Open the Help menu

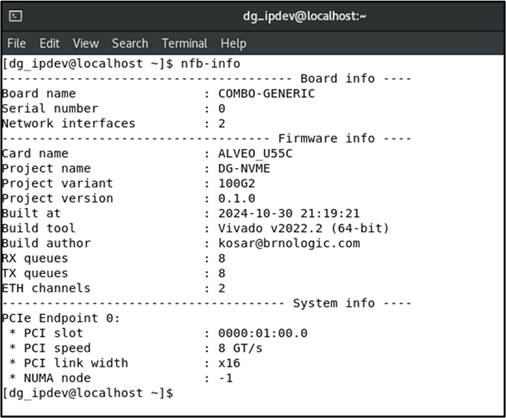[x=233, y=43]
